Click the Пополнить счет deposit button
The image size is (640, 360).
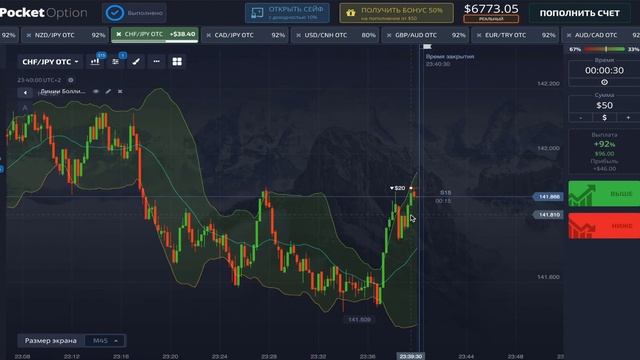(580, 13)
